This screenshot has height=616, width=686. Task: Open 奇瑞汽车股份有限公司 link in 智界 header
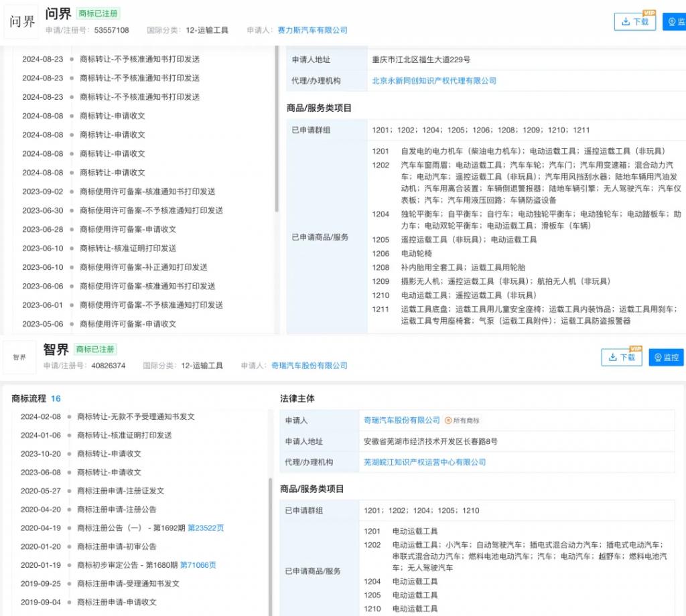(310, 366)
